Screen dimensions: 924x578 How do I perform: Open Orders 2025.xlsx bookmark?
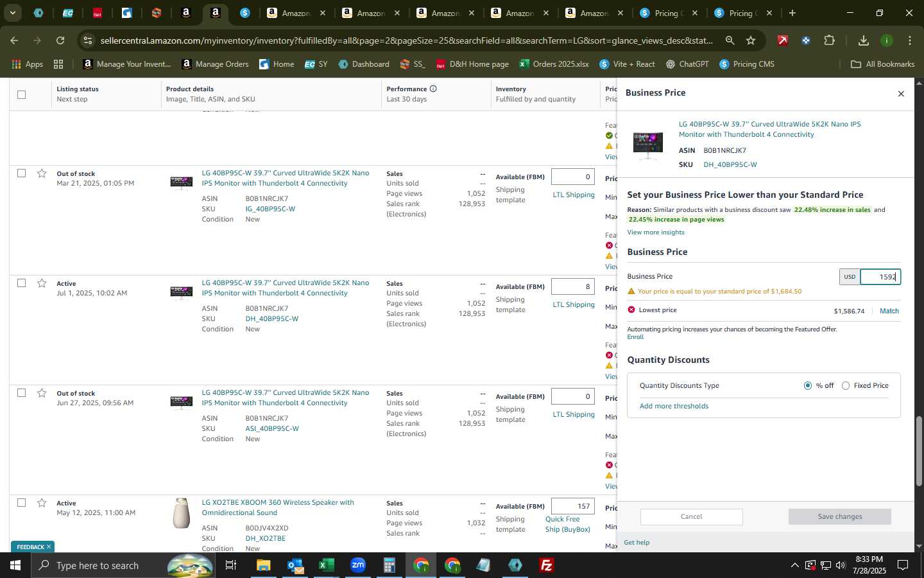tap(554, 64)
